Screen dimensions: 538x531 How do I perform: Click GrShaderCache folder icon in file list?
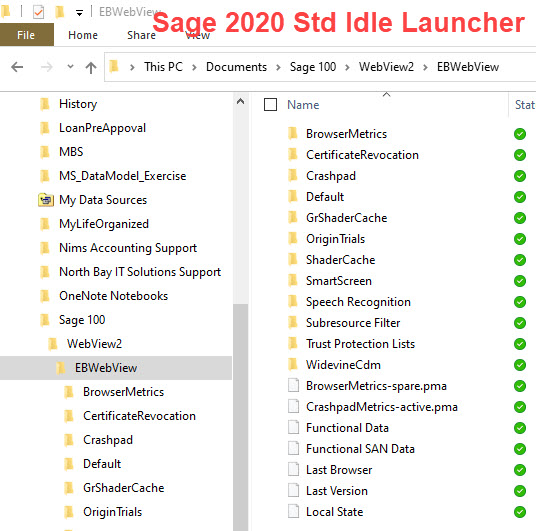[x=293, y=217]
